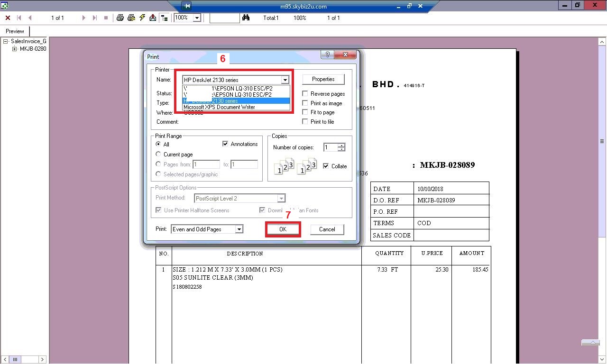Increase the number of copies with the up arrow
The height and width of the screenshot is (364, 607).
[341, 146]
